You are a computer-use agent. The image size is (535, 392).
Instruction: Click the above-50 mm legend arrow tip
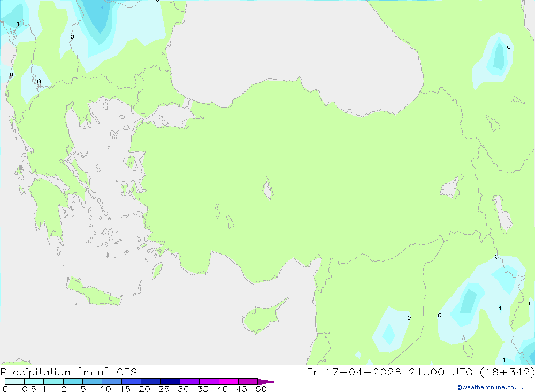[267, 381]
